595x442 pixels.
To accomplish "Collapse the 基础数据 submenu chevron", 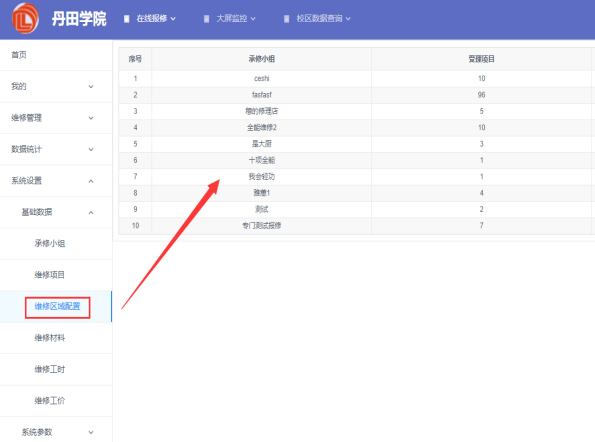I will (x=91, y=212).
